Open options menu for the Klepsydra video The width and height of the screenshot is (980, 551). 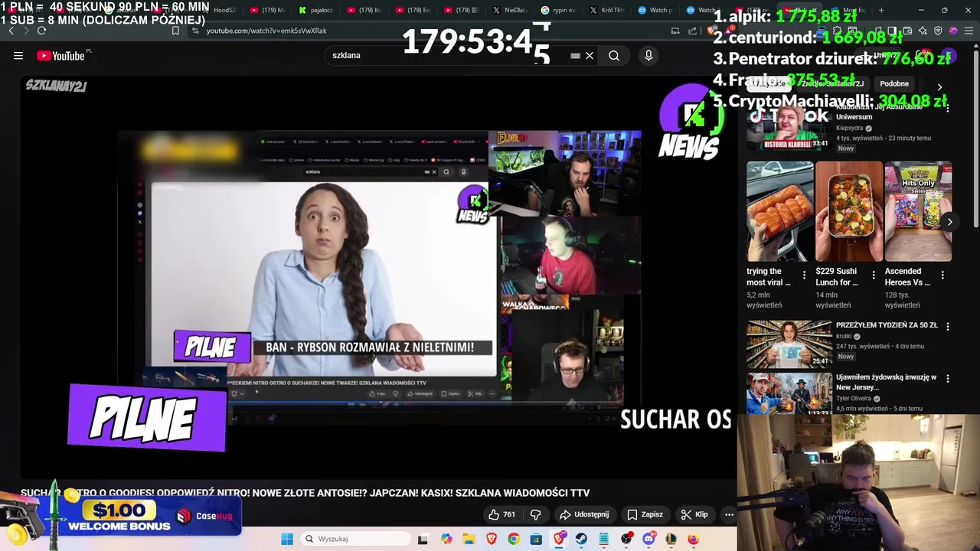pos(947,109)
